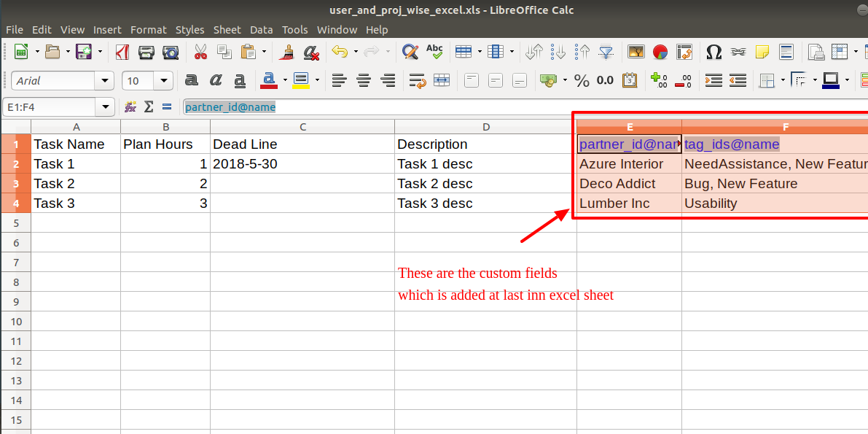
Task: Toggle Italic formatting
Action: click(215, 80)
